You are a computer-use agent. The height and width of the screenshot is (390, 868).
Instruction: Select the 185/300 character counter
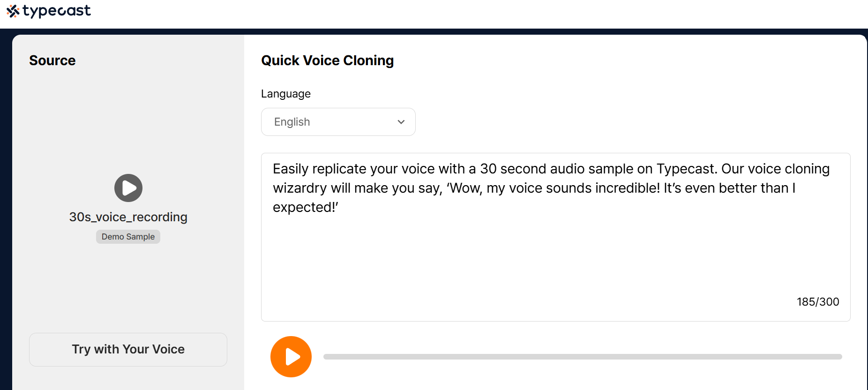point(818,301)
